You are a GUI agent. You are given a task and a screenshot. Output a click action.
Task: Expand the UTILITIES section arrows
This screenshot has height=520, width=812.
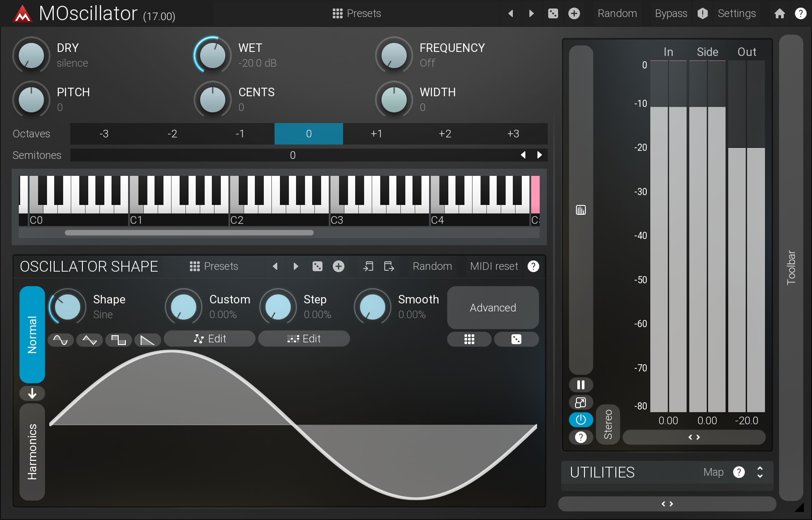pos(760,472)
